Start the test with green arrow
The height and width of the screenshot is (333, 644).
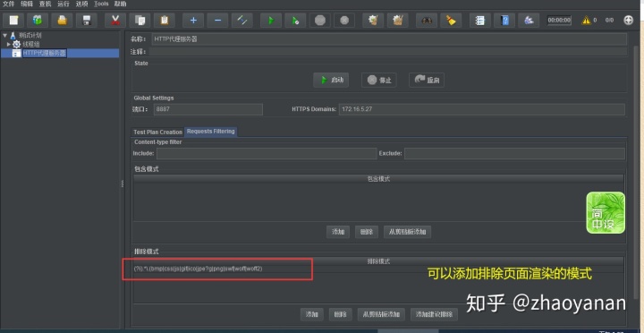point(271,20)
